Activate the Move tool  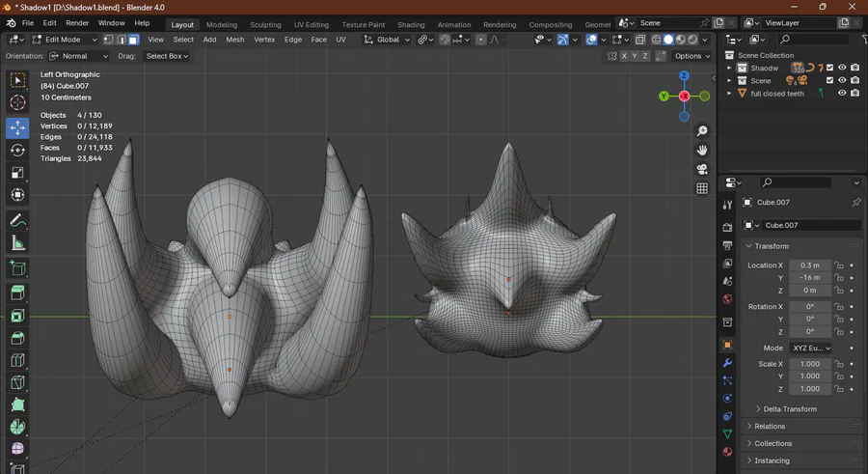(x=17, y=127)
